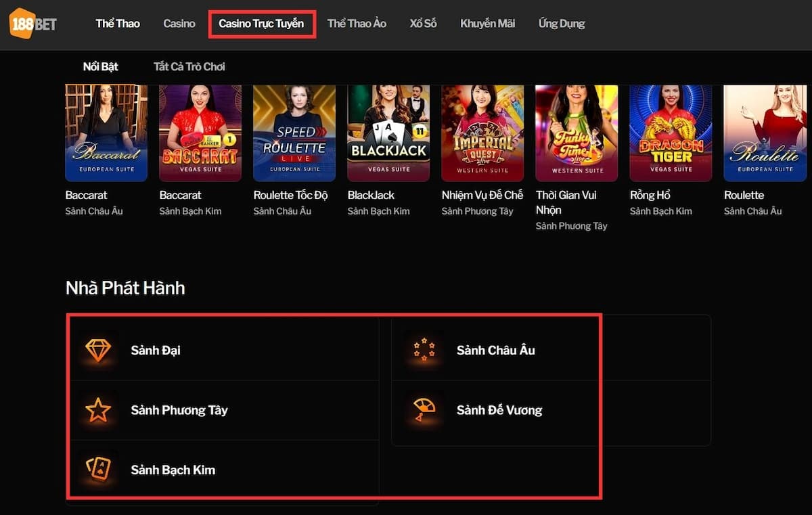The height and width of the screenshot is (515, 812).
Task: Select the Nổi Bật tab
Action: pyautogui.click(x=99, y=66)
